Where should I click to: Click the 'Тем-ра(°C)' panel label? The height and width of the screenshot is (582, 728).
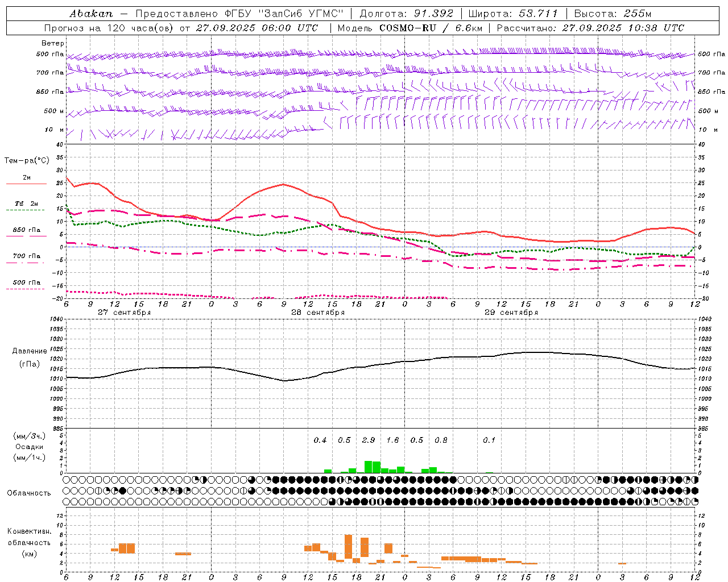click(x=27, y=161)
